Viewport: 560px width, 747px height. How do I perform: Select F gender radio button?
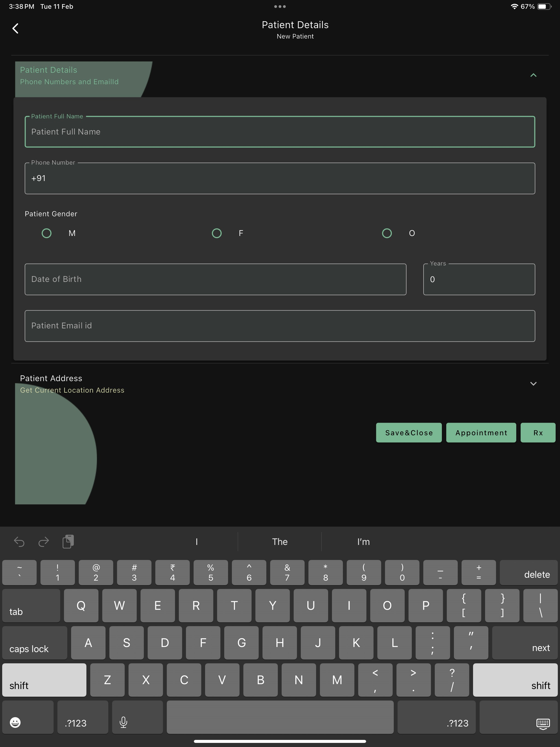coord(217,233)
